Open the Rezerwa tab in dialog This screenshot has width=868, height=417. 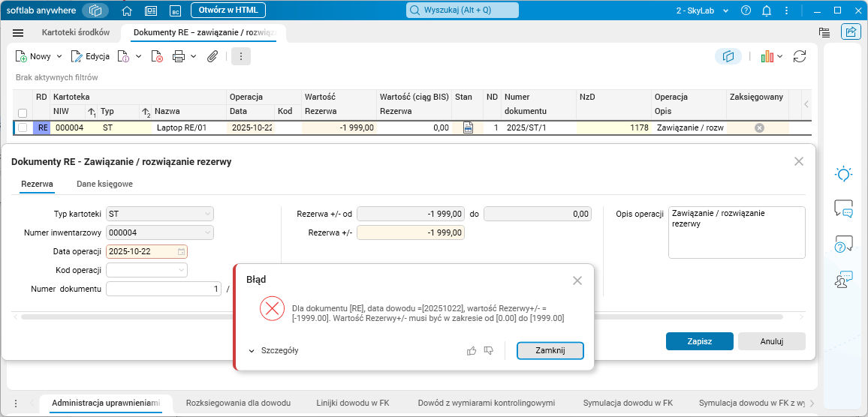pos(37,184)
